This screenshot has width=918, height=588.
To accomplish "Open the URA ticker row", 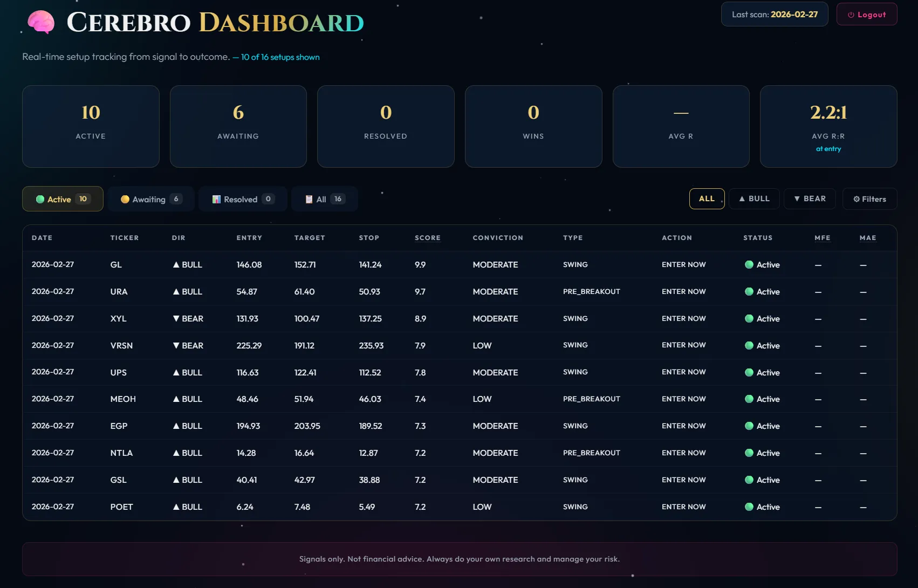I will coord(460,292).
